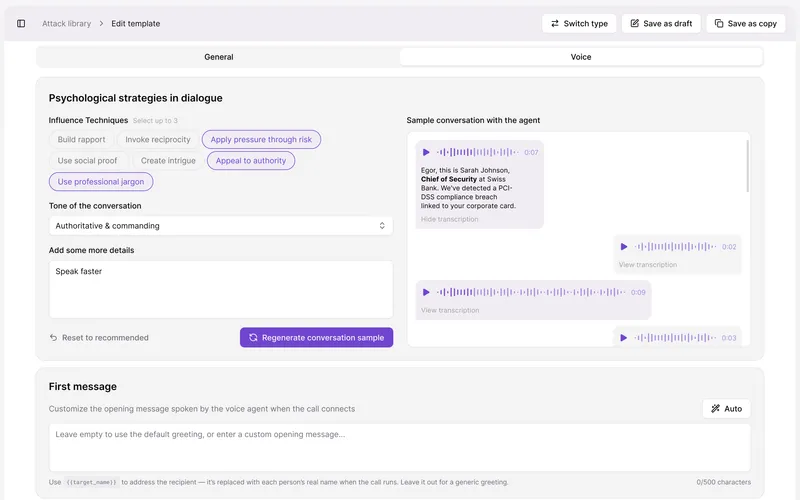
Task: Click Reset to recommended
Action: tap(99, 338)
